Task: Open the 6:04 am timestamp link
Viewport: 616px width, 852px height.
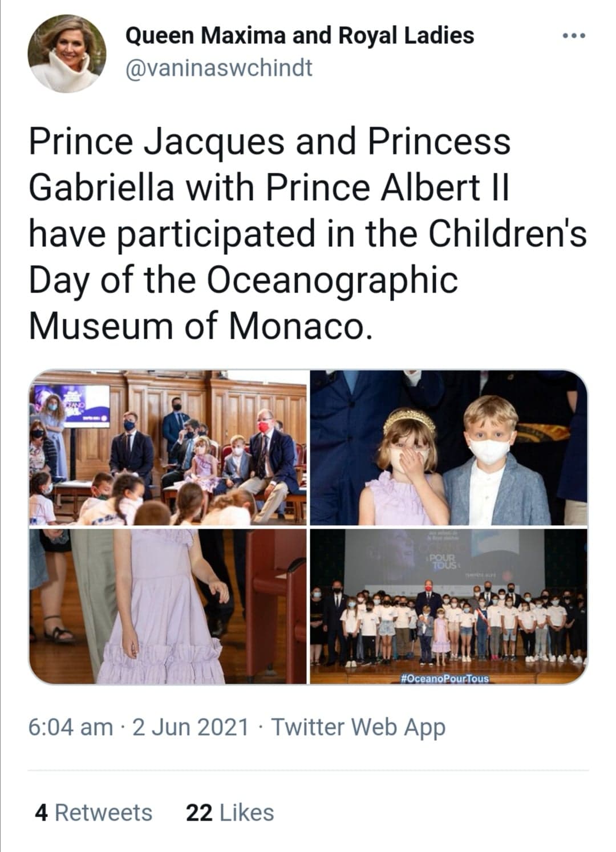Action: pos(71,727)
